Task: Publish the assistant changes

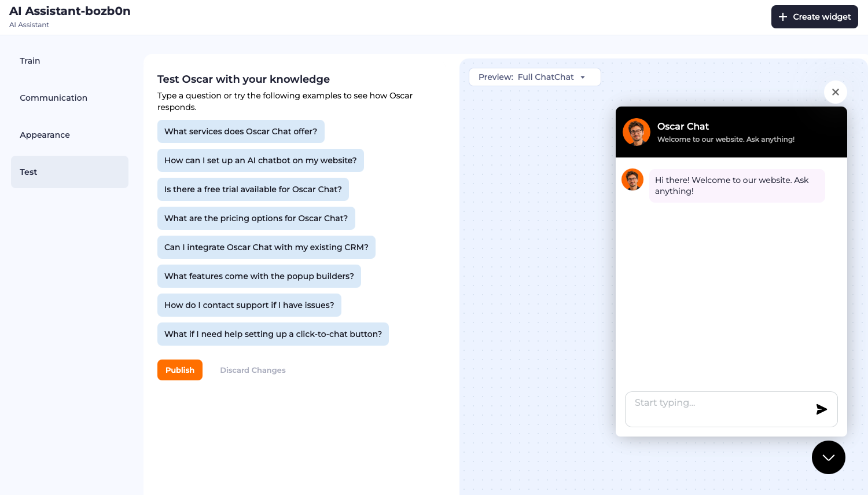Action: (x=180, y=370)
